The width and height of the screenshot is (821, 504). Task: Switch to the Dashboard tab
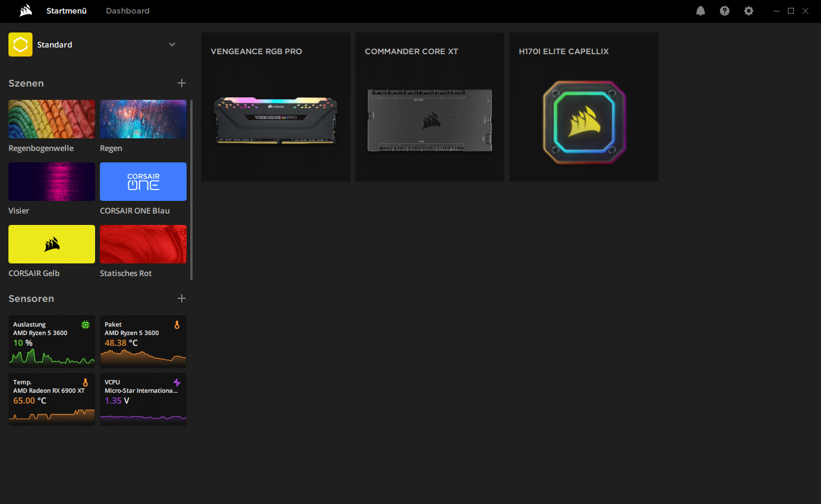(128, 11)
